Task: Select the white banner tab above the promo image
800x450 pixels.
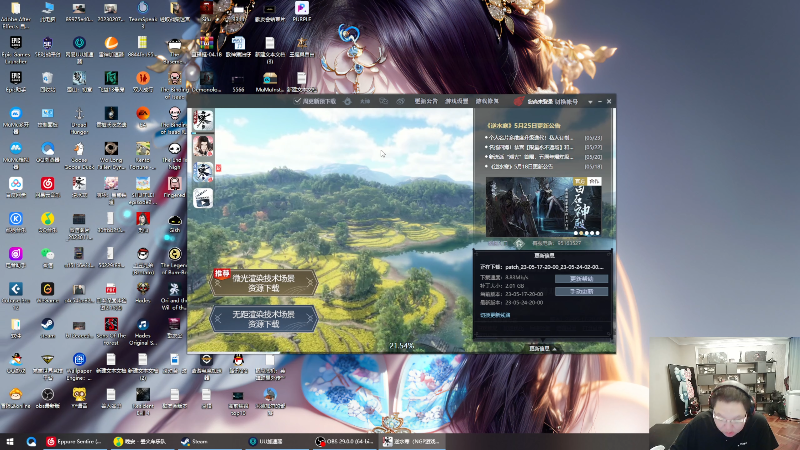Action: 594,182
